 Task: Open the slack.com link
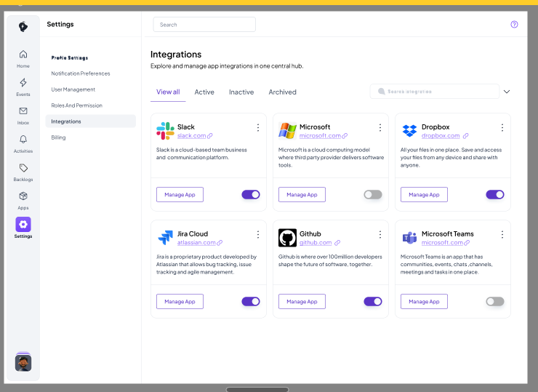191,136
